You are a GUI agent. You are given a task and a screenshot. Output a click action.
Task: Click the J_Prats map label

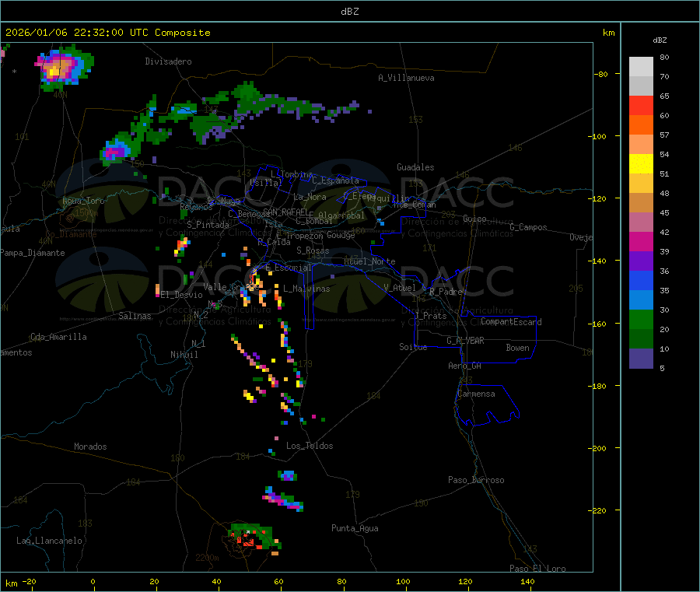tap(431, 316)
